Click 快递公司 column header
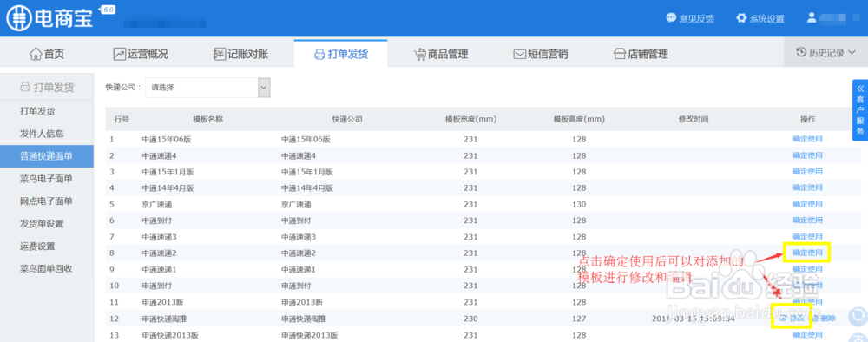The height and width of the screenshot is (342, 868). pyautogui.click(x=347, y=119)
